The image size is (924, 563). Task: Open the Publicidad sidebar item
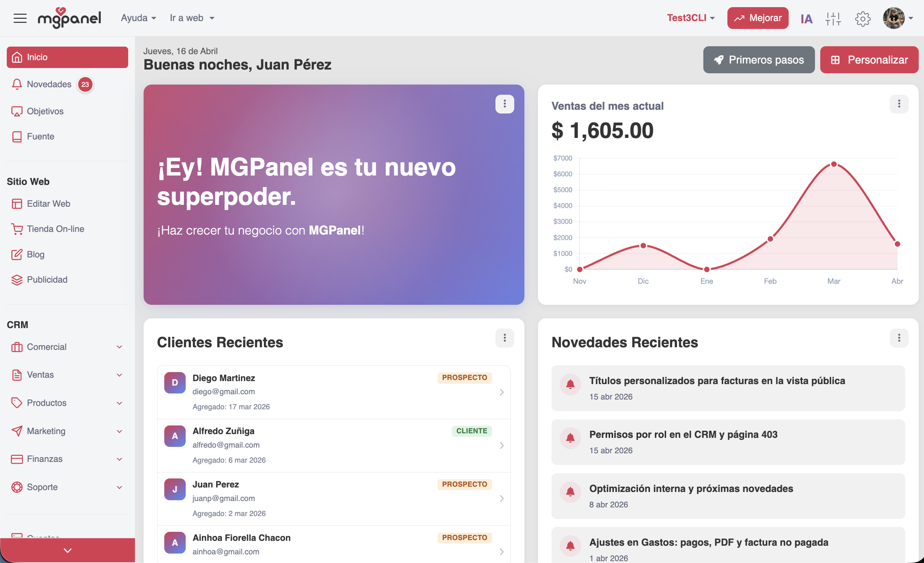(47, 280)
